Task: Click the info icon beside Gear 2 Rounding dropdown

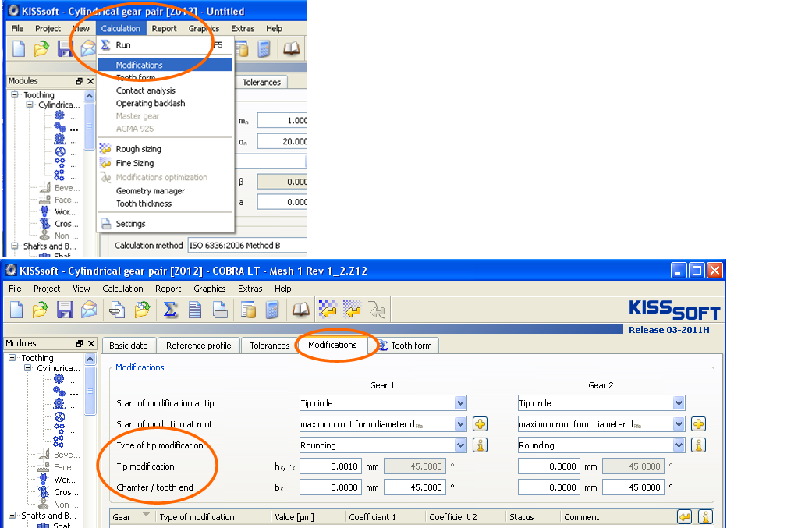Action: tap(699, 445)
